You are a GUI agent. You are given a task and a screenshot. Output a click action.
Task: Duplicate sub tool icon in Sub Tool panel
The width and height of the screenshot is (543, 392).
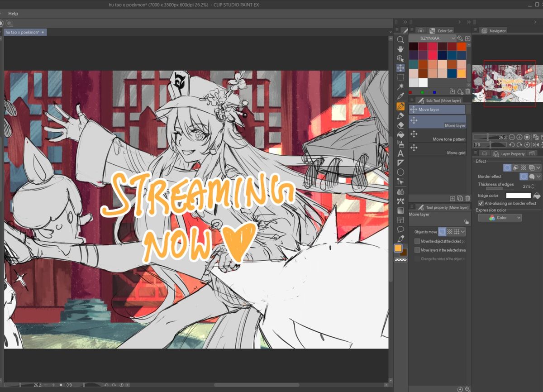coord(460,198)
